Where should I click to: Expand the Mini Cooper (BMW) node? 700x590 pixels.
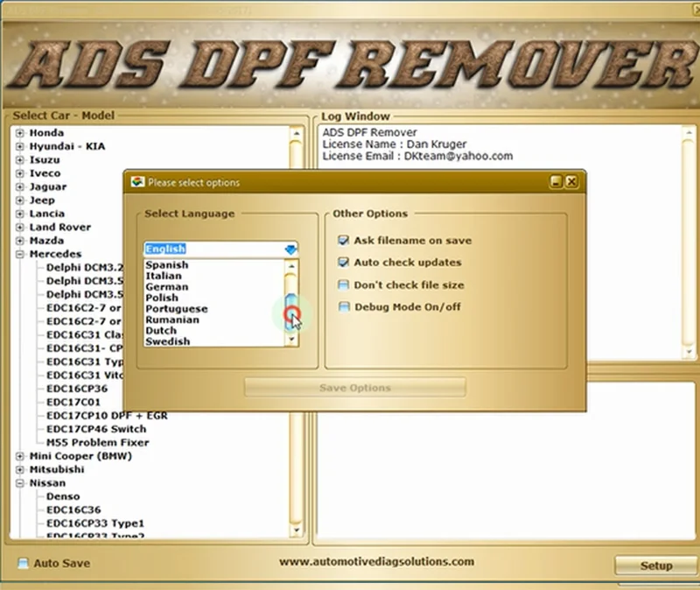coord(19,456)
